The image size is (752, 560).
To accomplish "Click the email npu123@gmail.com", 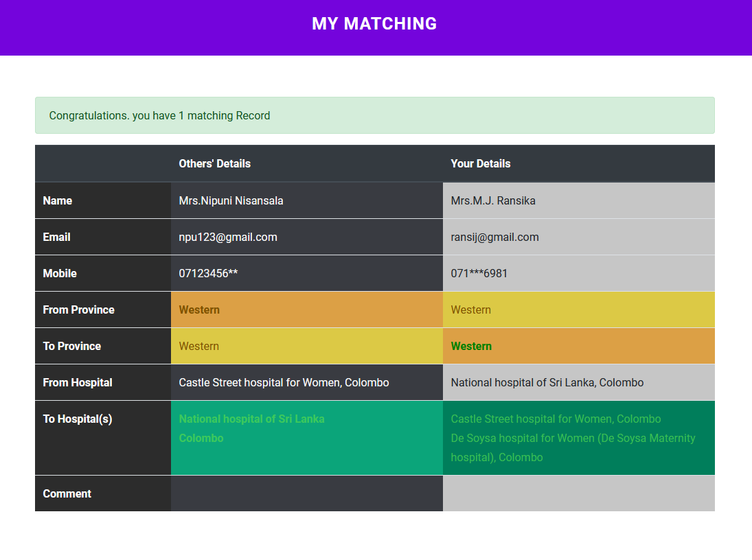I will pyautogui.click(x=227, y=237).
